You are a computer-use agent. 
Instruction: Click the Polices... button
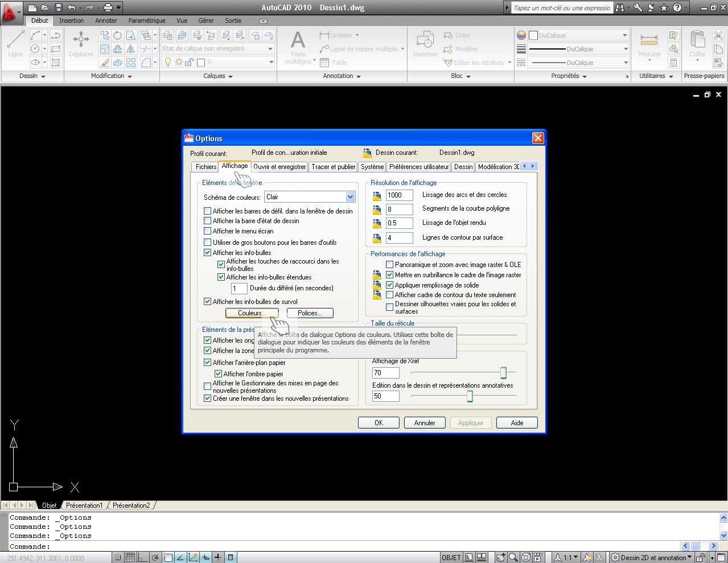(310, 313)
